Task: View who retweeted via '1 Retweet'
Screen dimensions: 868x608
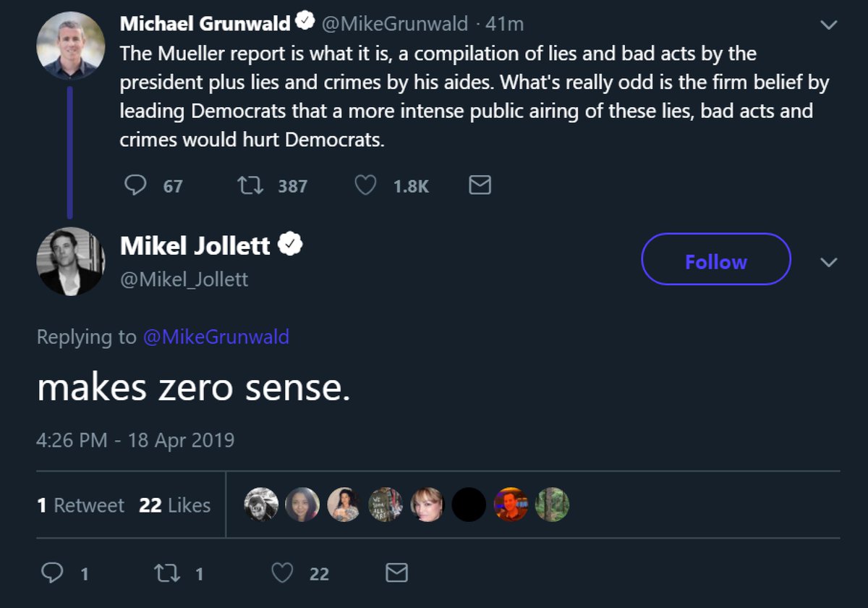Action: 80,505
